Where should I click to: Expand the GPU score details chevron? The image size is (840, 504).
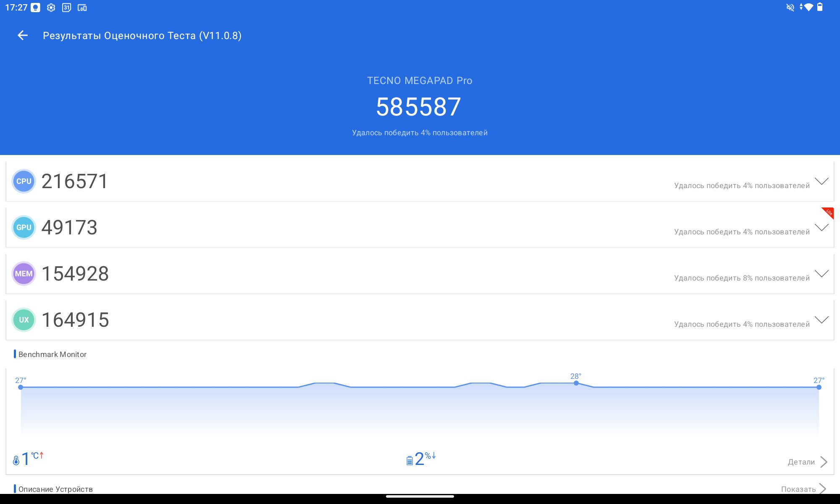tap(822, 228)
